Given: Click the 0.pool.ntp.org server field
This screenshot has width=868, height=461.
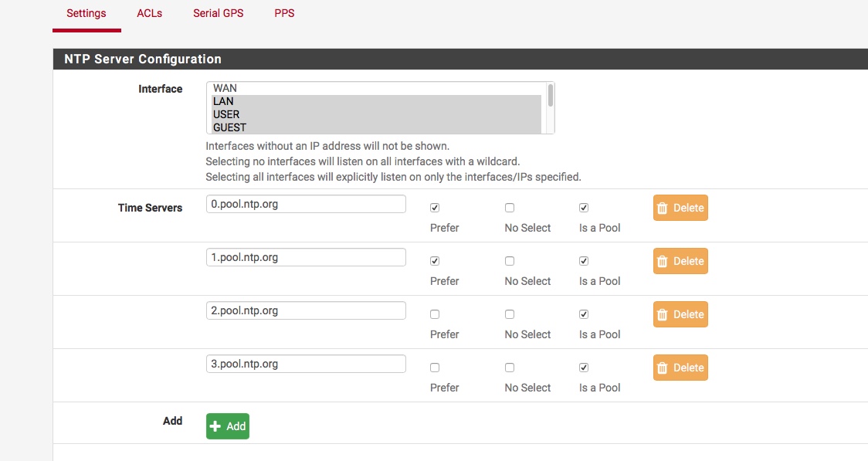Looking at the screenshot, I should pyautogui.click(x=306, y=204).
